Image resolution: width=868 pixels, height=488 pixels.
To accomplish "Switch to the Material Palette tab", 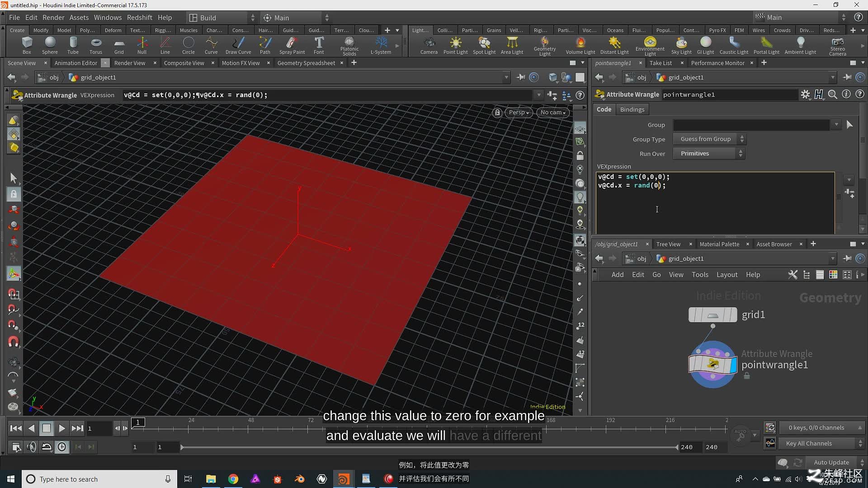I will [x=719, y=244].
